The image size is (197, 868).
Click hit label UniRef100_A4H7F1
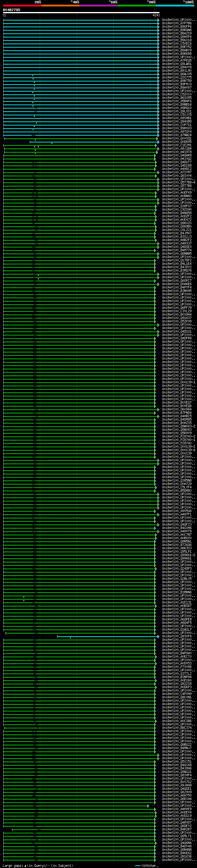pos(177,514)
